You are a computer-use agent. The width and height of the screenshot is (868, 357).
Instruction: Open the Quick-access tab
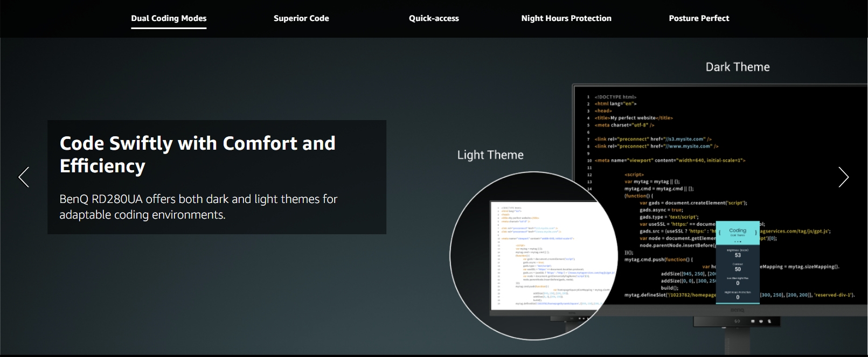[434, 18]
